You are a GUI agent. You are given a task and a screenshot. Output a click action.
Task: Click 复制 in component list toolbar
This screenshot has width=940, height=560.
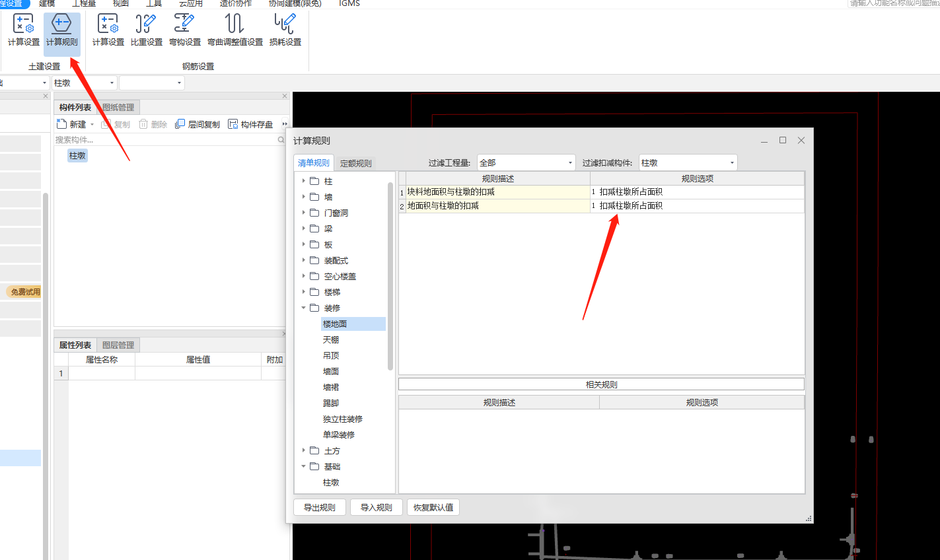click(x=116, y=124)
